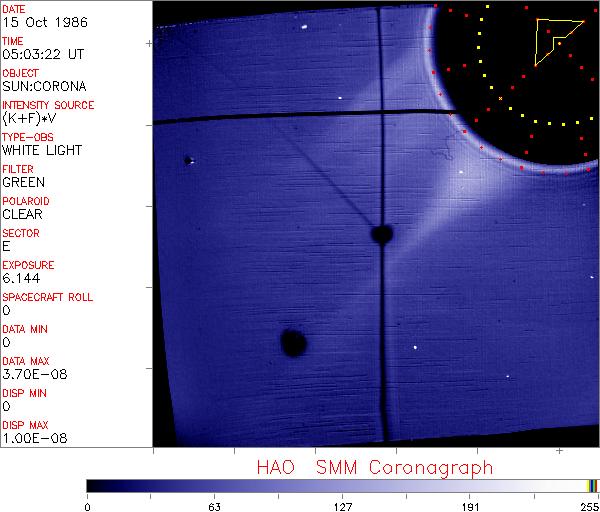
Task: Select the sector value E
Action: [x=6, y=246]
